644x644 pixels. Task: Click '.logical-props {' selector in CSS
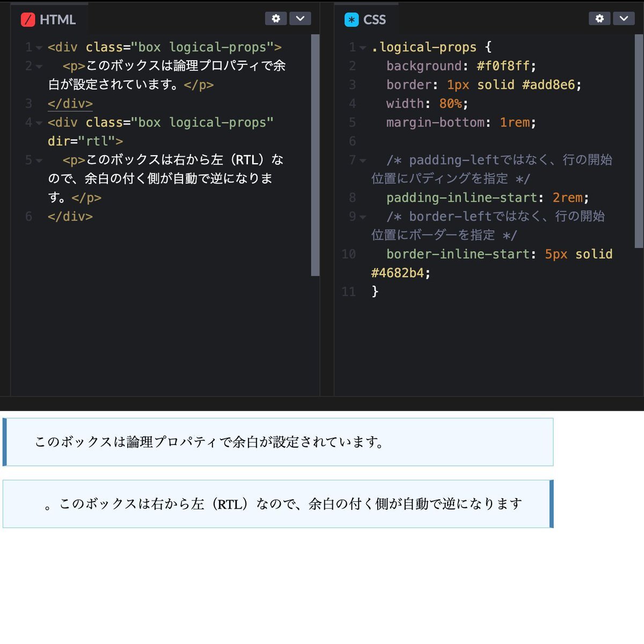(x=431, y=47)
